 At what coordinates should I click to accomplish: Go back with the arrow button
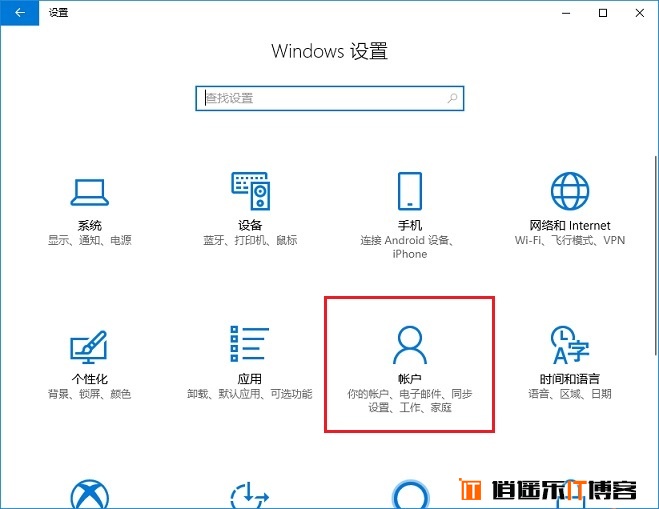(x=19, y=13)
